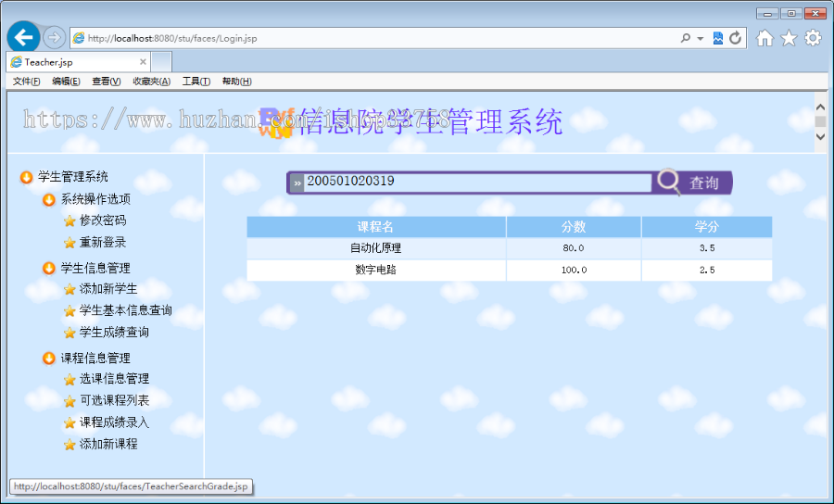Image resolution: width=834 pixels, height=504 pixels.
Task: Select the 课程信息管理 tree label
Action: tap(95, 359)
